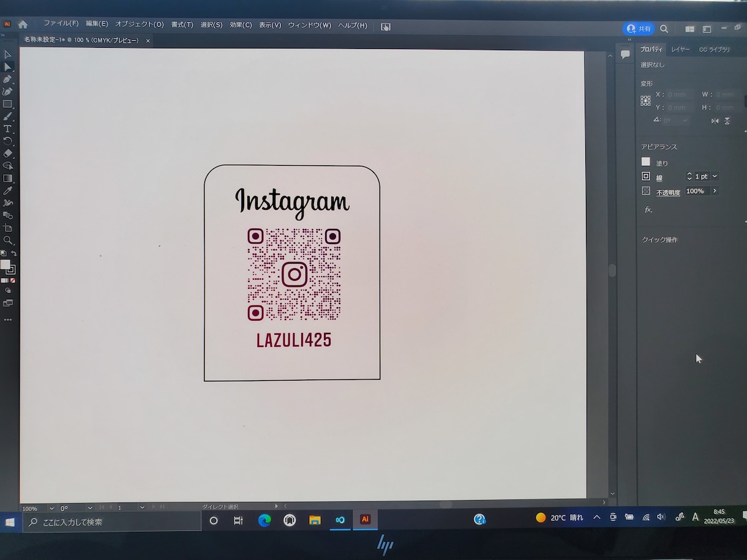Click the Windows taskbar search box
This screenshot has height=560, width=747.
pos(112,521)
